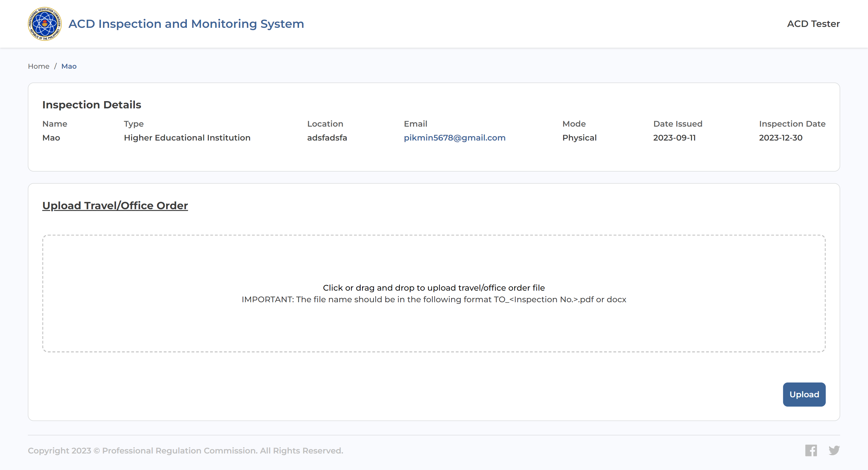Viewport: 868px width, 470px height.
Task: Click the Inspection Details heading
Action: [x=92, y=105]
